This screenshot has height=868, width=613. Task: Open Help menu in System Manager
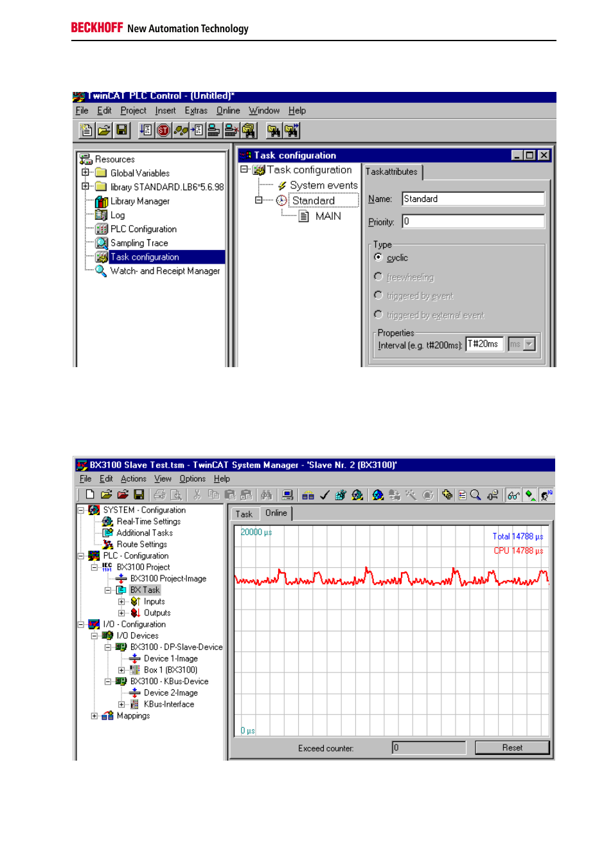pos(222,479)
